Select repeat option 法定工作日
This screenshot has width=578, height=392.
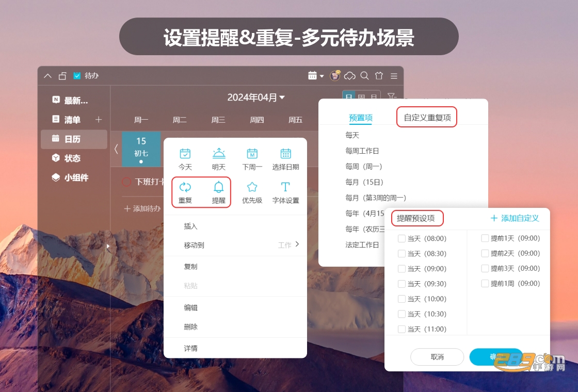(362, 244)
